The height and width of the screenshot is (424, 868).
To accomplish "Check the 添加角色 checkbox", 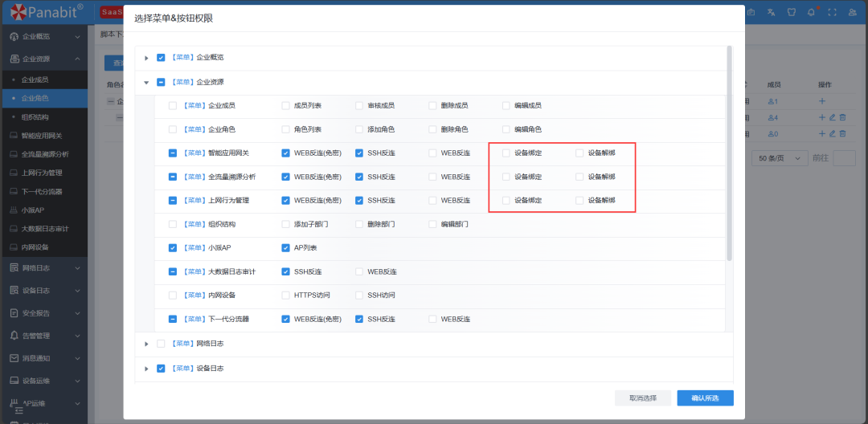I will [358, 129].
